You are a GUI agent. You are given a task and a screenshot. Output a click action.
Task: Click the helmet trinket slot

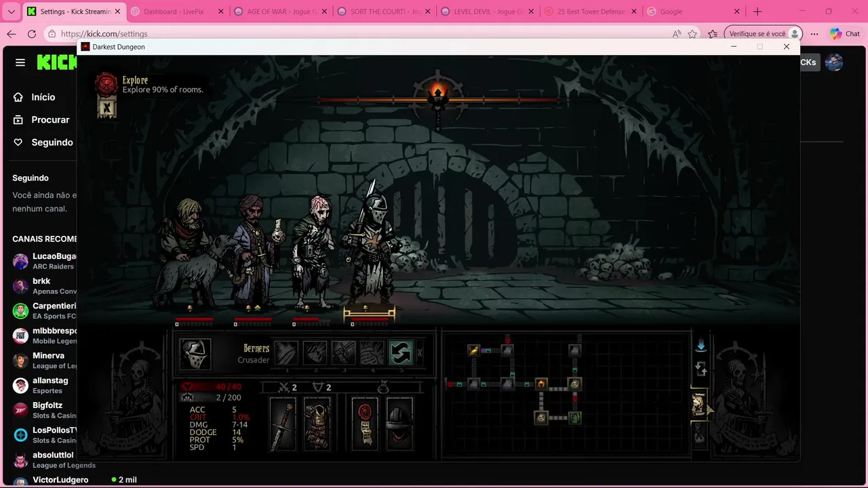coord(399,424)
